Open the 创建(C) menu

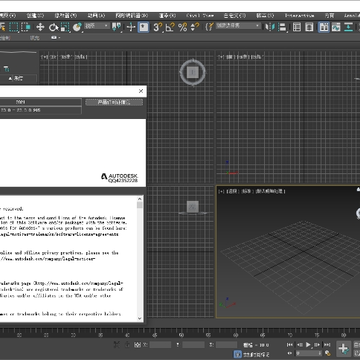click(35, 16)
